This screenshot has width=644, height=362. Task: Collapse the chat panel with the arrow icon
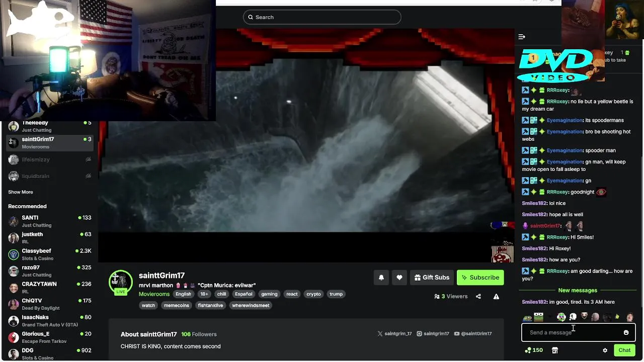coord(522,37)
